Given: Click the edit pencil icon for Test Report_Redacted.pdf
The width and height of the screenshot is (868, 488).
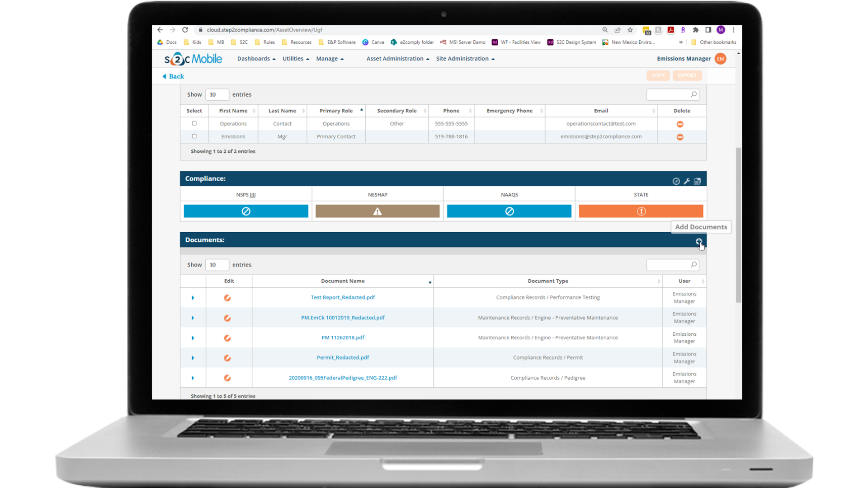Looking at the screenshot, I should (228, 297).
